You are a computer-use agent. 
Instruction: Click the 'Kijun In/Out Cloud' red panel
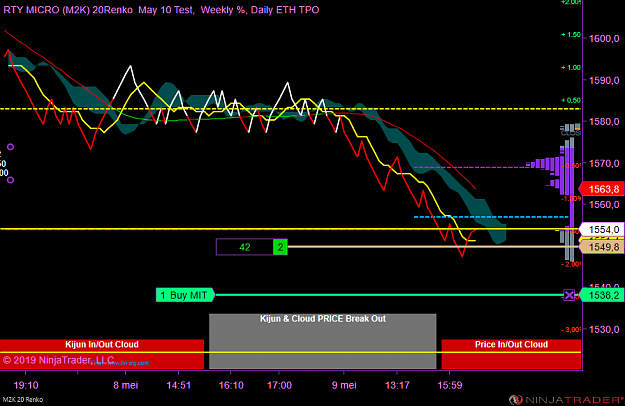(x=102, y=354)
